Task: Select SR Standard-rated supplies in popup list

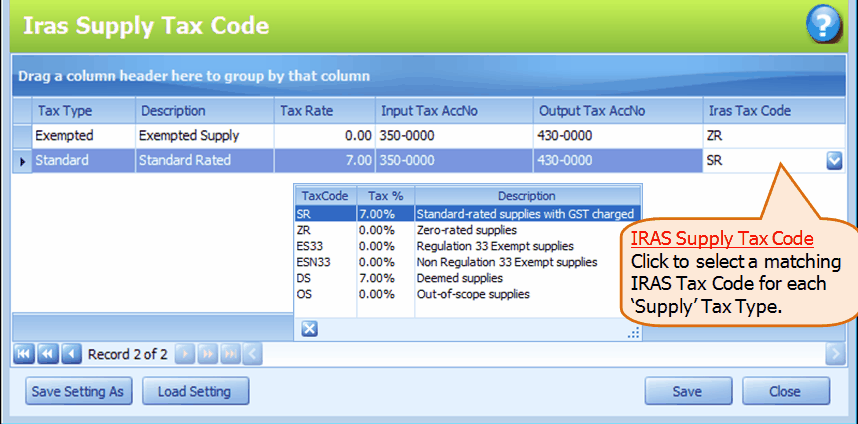Action: [468, 213]
